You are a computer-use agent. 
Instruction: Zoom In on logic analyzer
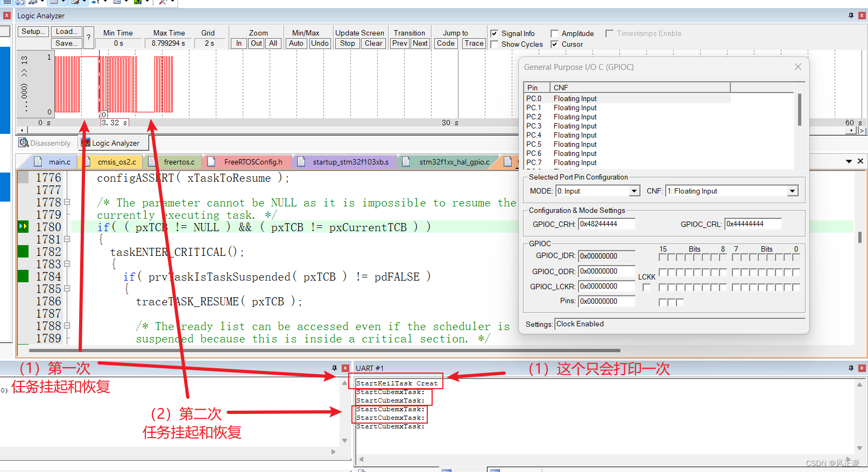click(239, 44)
